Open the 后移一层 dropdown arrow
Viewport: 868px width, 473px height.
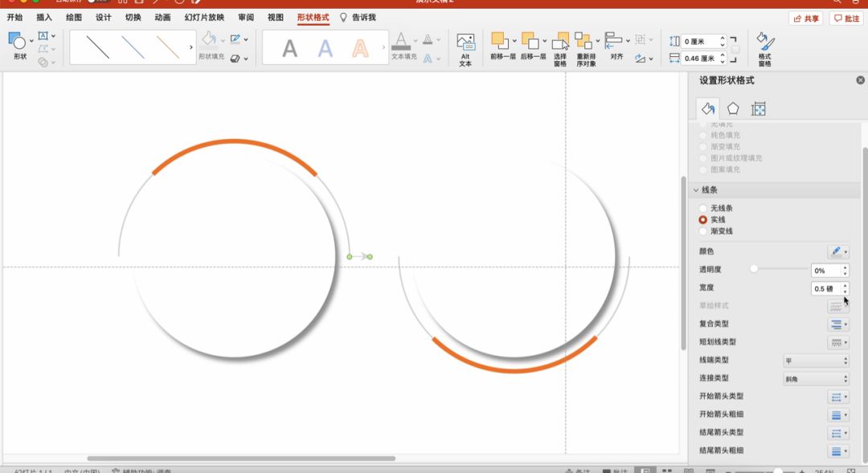point(545,41)
